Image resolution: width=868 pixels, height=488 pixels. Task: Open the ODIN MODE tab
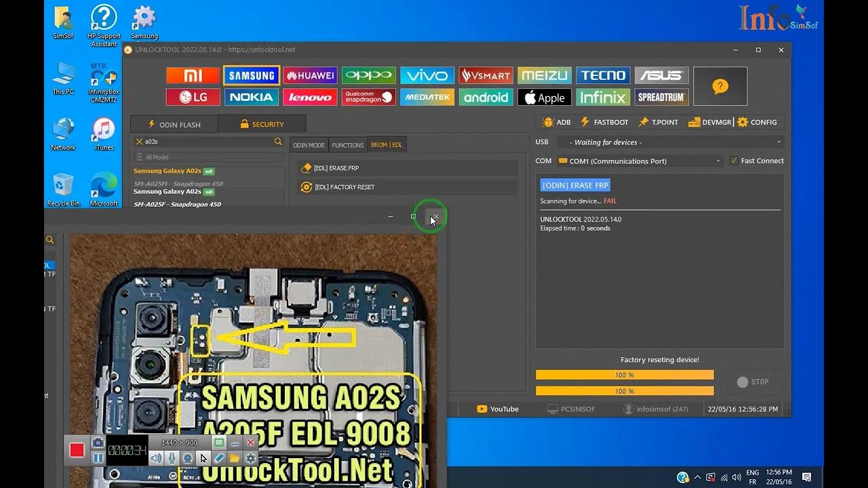click(x=309, y=145)
